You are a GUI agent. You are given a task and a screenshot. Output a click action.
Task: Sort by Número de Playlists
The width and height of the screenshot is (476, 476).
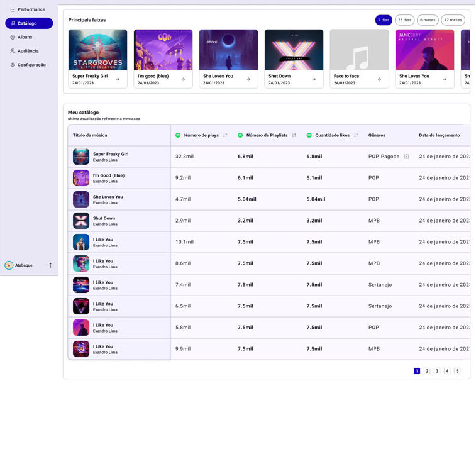coord(294,135)
